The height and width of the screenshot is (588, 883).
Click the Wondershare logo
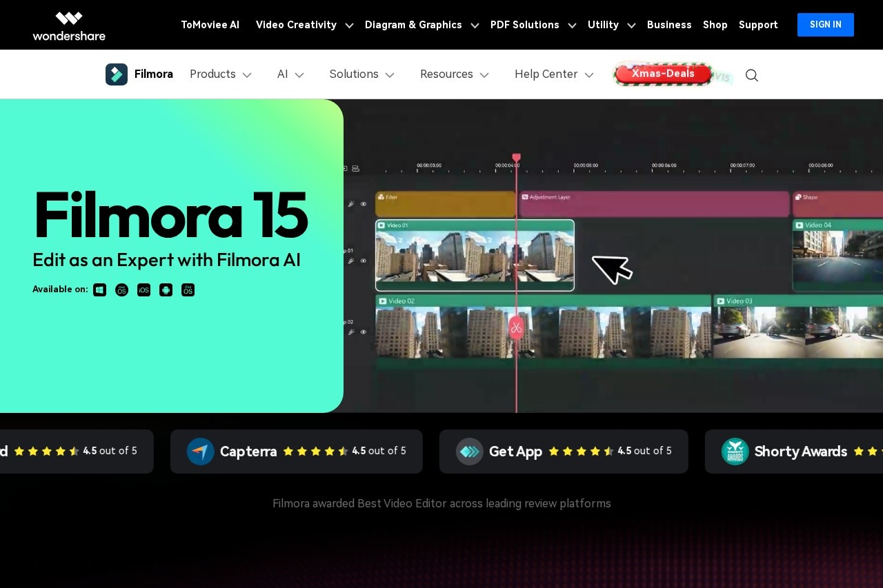click(69, 25)
